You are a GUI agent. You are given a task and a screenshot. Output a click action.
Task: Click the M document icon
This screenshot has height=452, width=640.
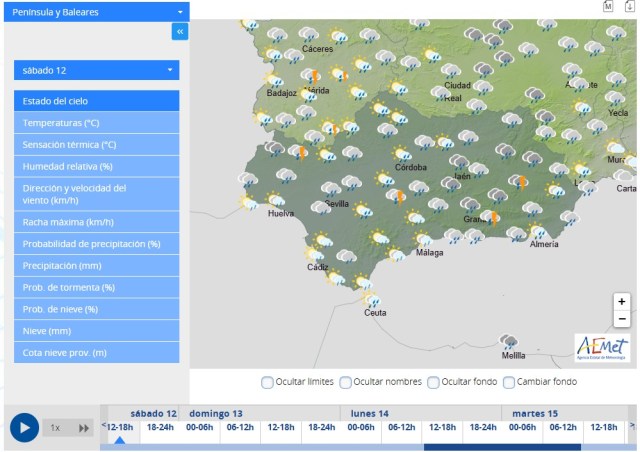pyautogui.click(x=608, y=6)
